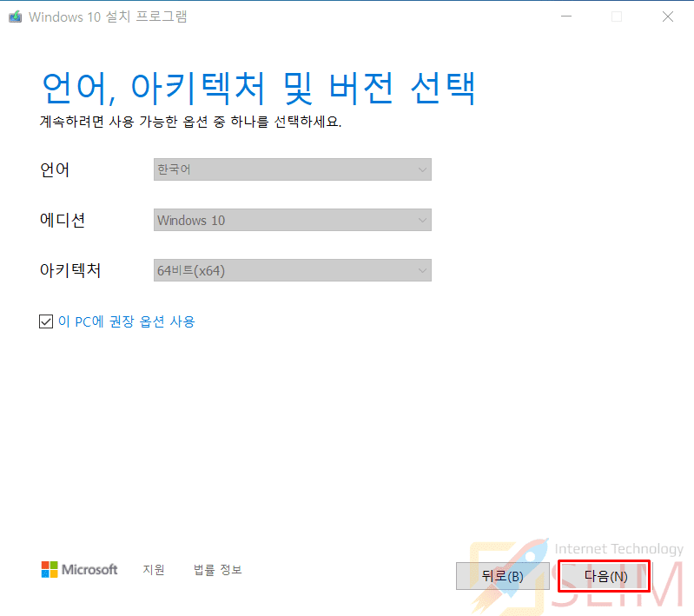Click the Windows 10 setup title bar icon
Viewport: 694px width, 616px height.
[x=15, y=17]
